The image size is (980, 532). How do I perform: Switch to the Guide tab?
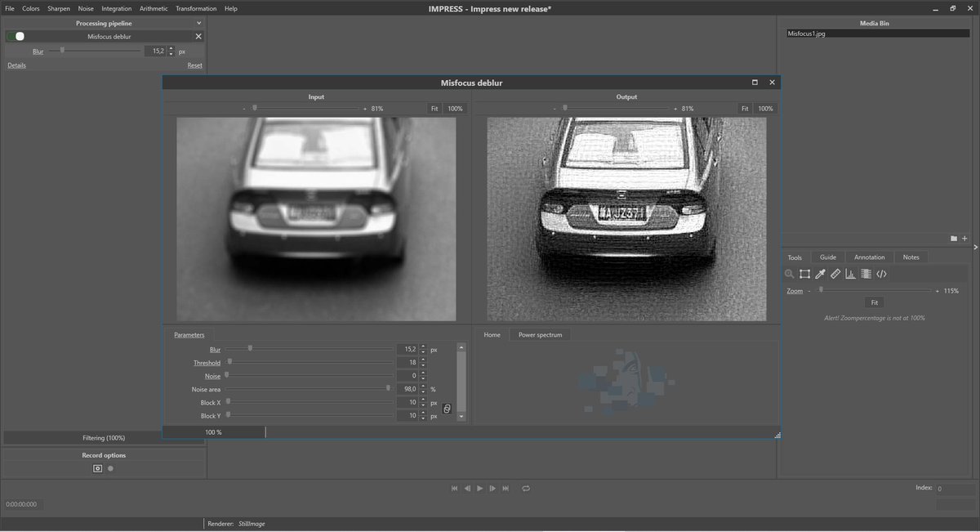pos(828,257)
